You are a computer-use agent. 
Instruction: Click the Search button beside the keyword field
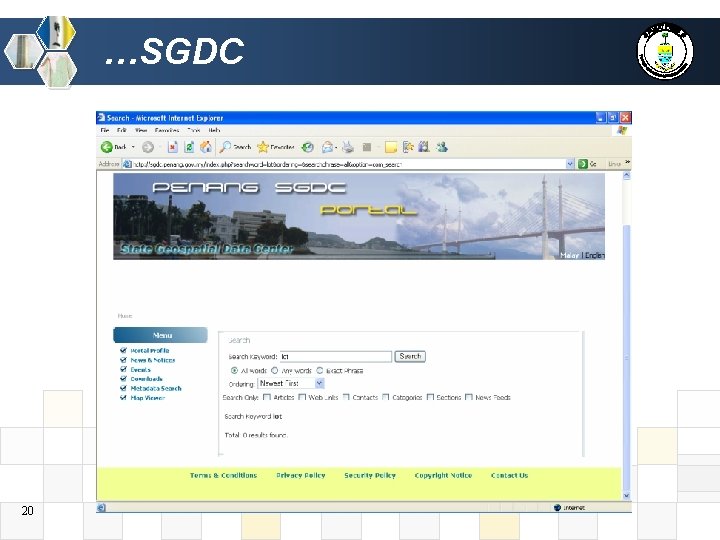point(410,356)
